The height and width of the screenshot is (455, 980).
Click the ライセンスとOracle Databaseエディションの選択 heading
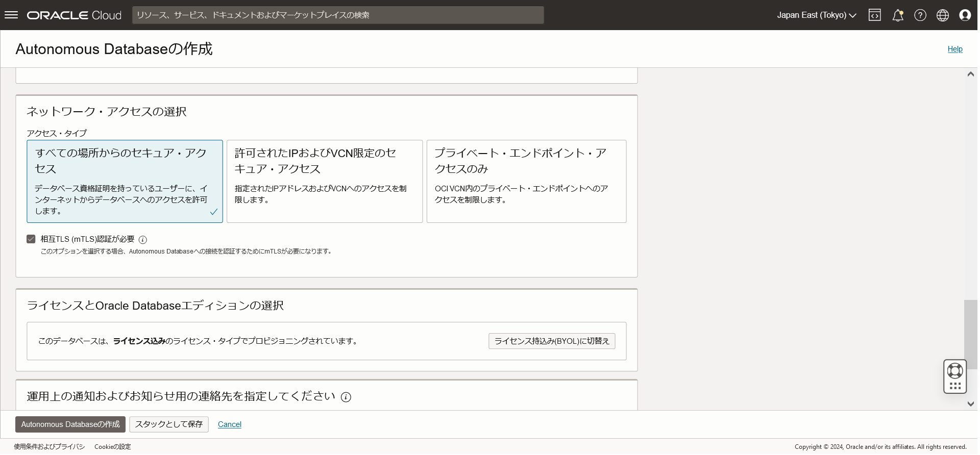click(x=155, y=306)
